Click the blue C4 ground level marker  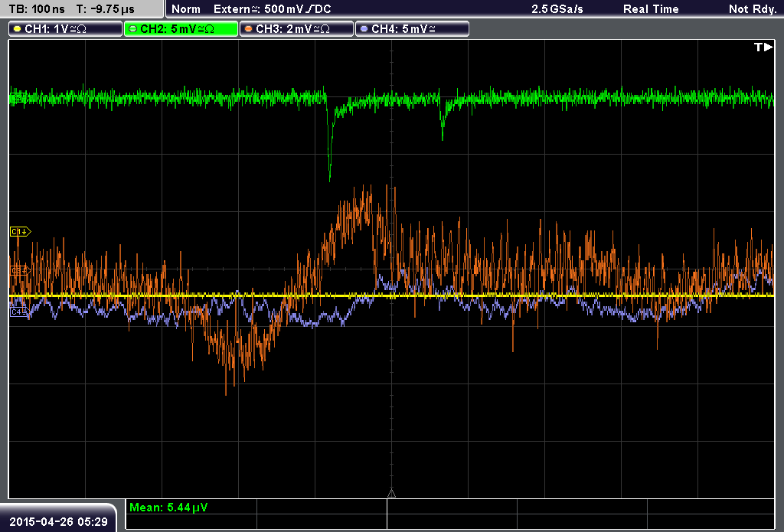click(x=19, y=312)
